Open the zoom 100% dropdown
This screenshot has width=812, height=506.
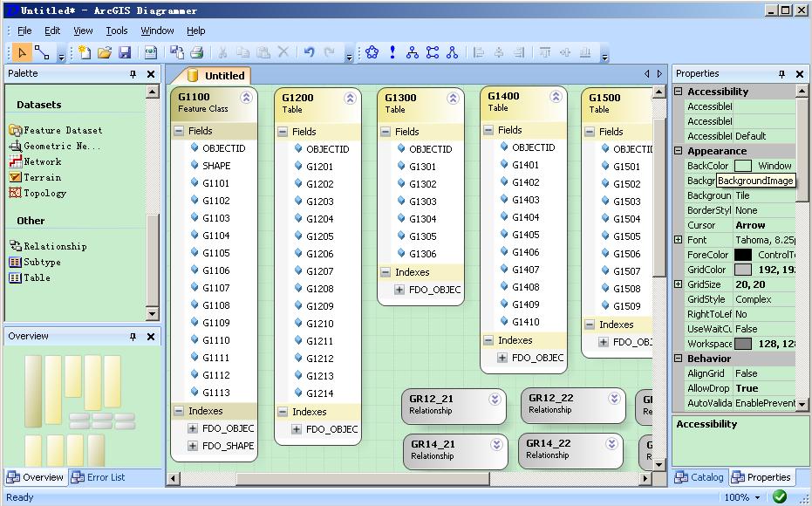point(758,498)
